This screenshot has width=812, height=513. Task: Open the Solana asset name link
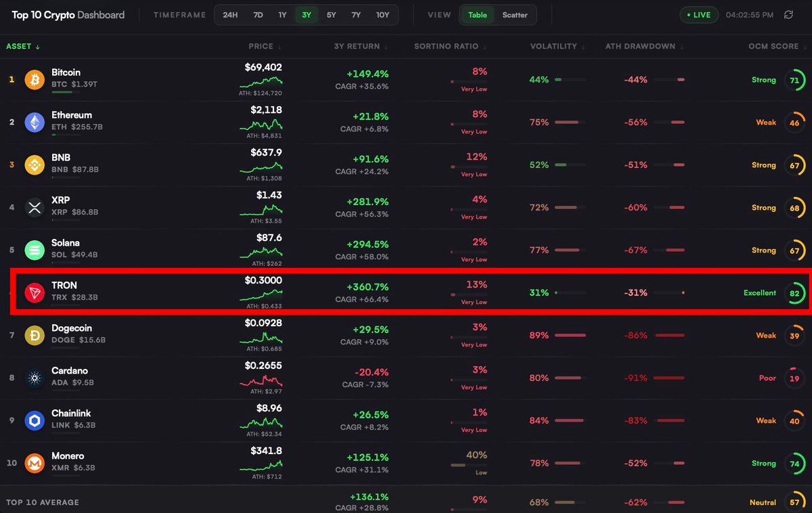[x=66, y=243]
